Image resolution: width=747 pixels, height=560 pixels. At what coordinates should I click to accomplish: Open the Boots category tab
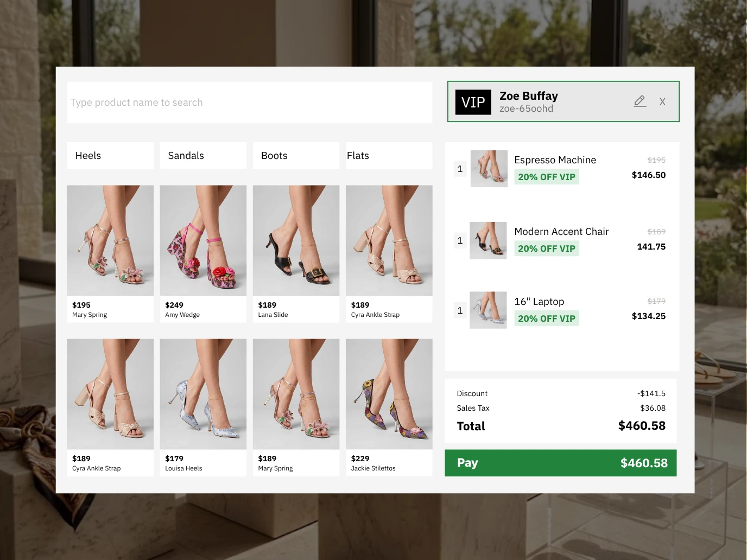coord(296,156)
